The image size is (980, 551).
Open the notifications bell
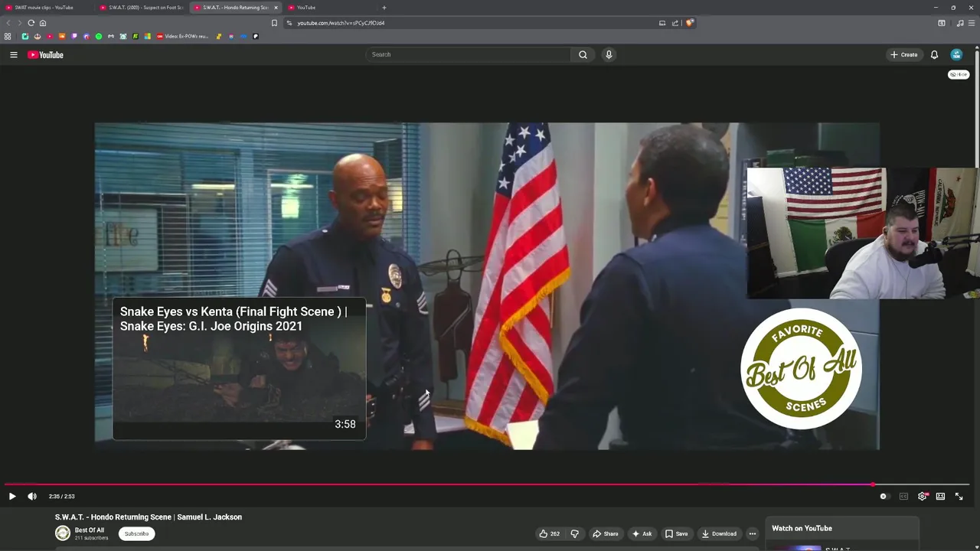click(934, 54)
